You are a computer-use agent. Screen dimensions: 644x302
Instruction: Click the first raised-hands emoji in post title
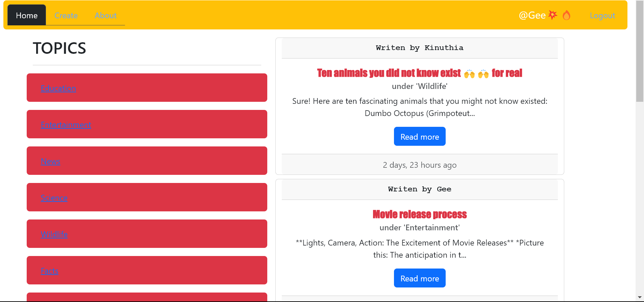469,73
